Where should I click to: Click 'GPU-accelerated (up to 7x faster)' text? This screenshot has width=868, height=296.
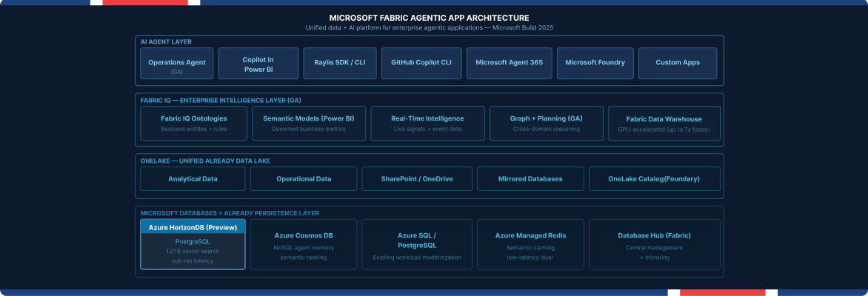coord(664,129)
